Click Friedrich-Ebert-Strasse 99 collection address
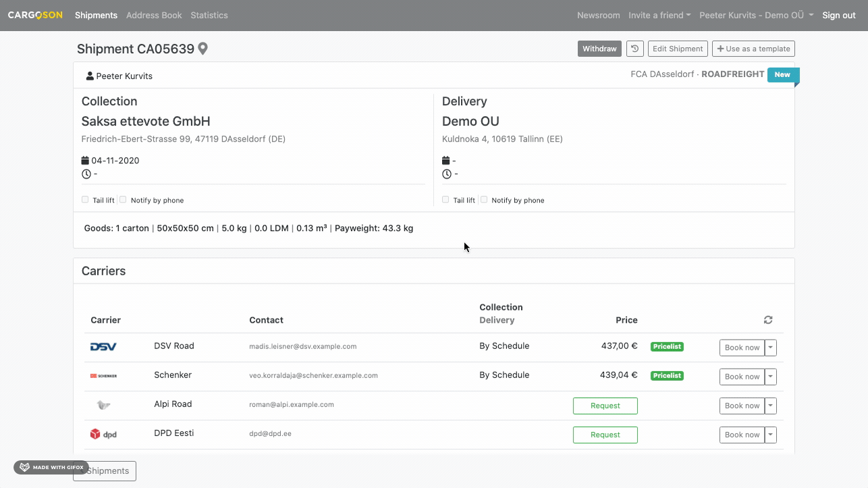Image resolution: width=868 pixels, height=488 pixels. [184, 139]
